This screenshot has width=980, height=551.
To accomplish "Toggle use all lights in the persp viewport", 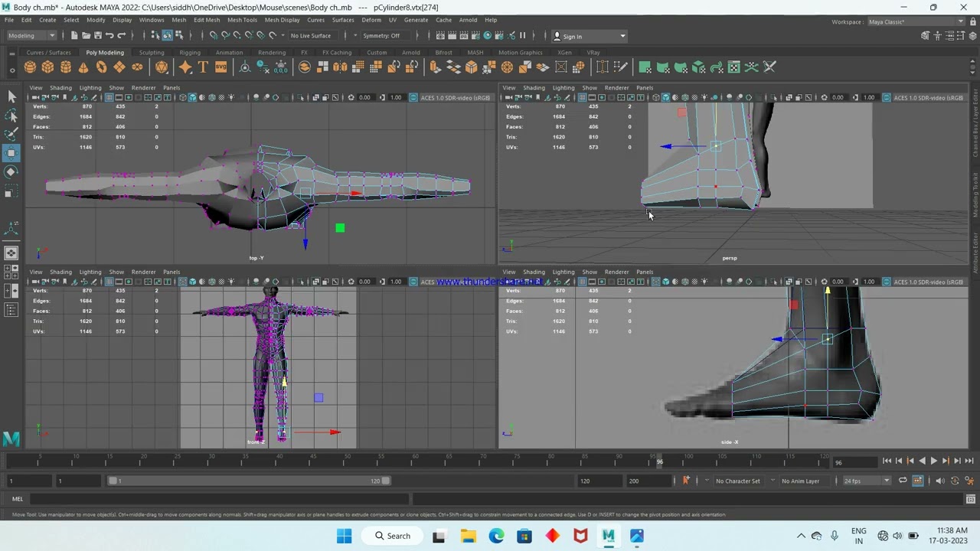I will [x=705, y=97].
